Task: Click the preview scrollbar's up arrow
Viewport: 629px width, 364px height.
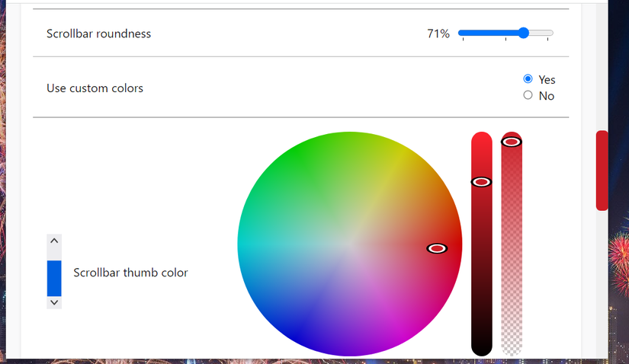Action: (54, 241)
